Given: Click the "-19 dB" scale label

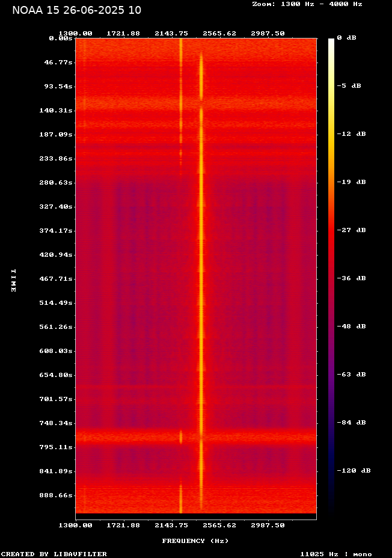Looking at the screenshot, I should pyautogui.click(x=352, y=182).
